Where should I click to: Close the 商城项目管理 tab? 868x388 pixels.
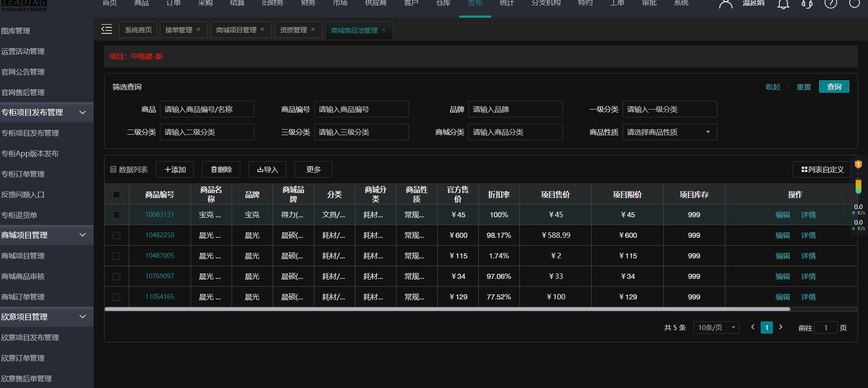tap(262, 29)
